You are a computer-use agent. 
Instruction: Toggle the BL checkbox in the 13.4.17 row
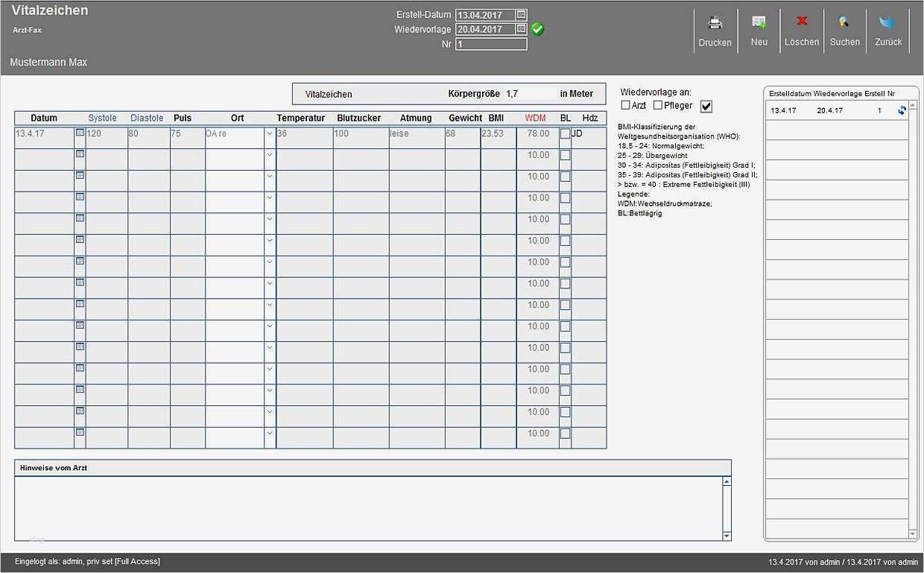[565, 133]
